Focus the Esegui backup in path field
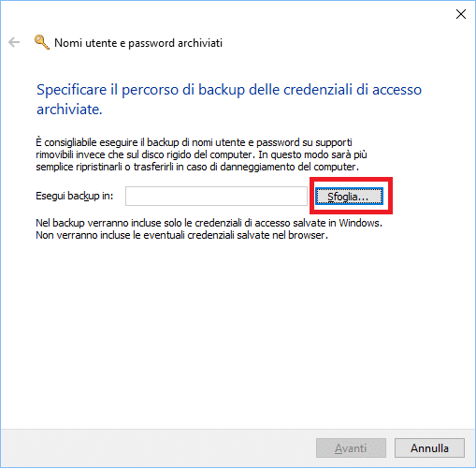Image resolution: width=476 pixels, height=469 pixels. pos(216,197)
